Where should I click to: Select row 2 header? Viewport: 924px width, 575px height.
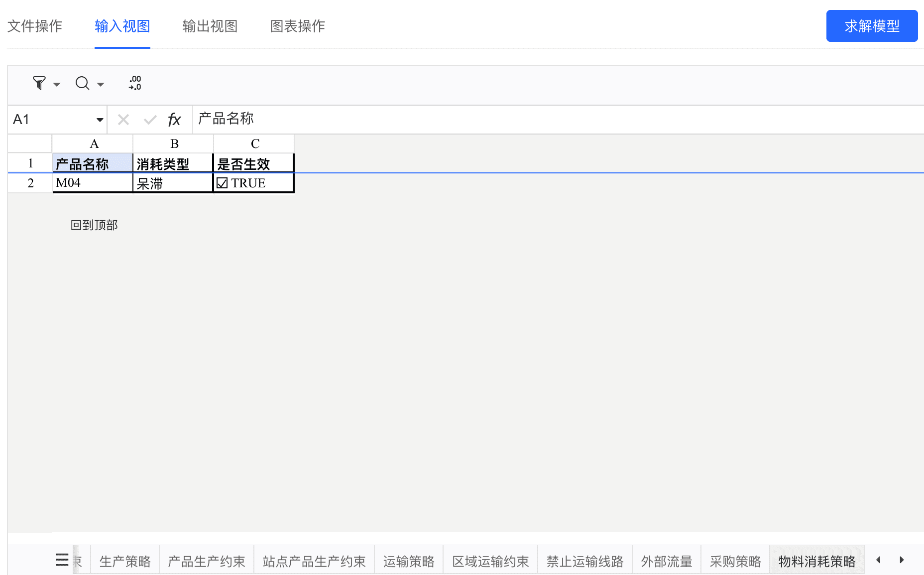[x=30, y=183]
